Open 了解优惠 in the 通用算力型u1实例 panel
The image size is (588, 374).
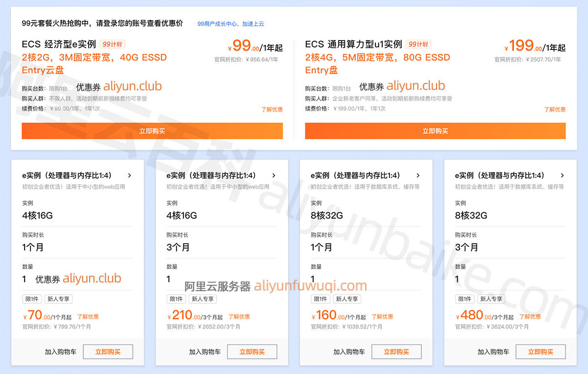(555, 109)
